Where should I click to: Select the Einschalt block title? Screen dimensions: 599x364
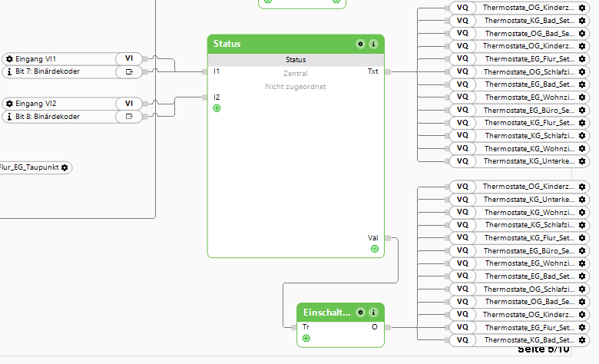pyautogui.click(x=326, y=313)
